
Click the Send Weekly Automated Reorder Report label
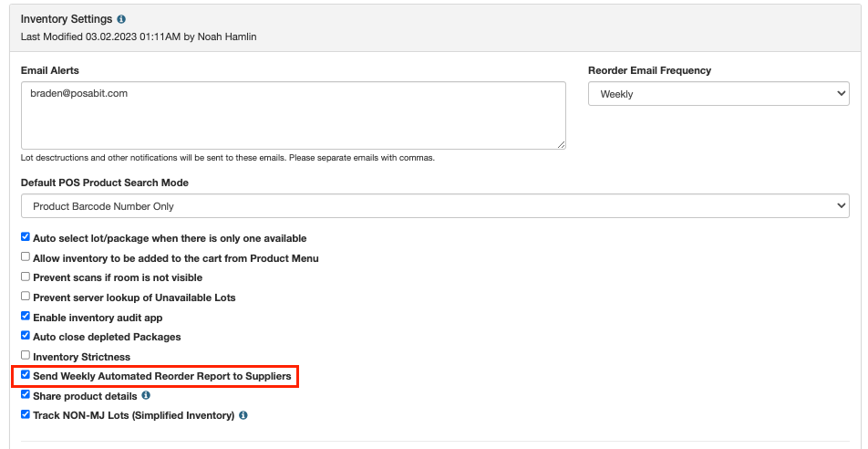[x=161, y=376]
